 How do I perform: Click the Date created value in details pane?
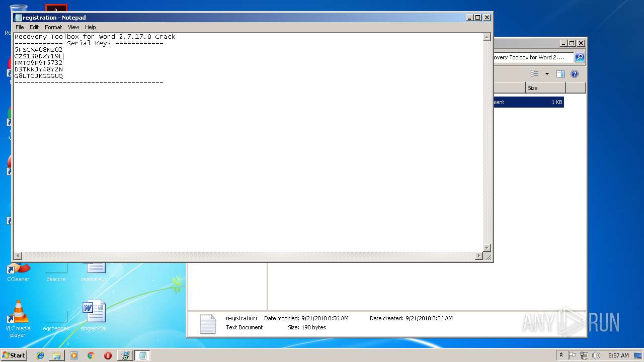tap(429, 318)
